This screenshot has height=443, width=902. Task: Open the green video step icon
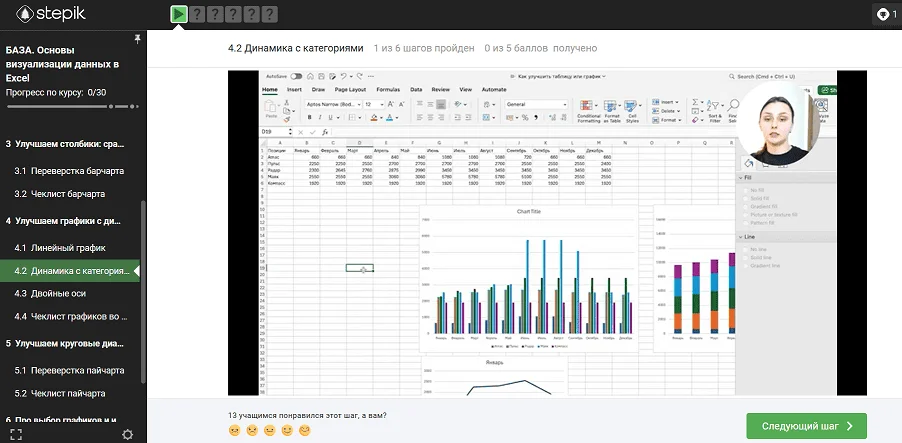[178, 14]
